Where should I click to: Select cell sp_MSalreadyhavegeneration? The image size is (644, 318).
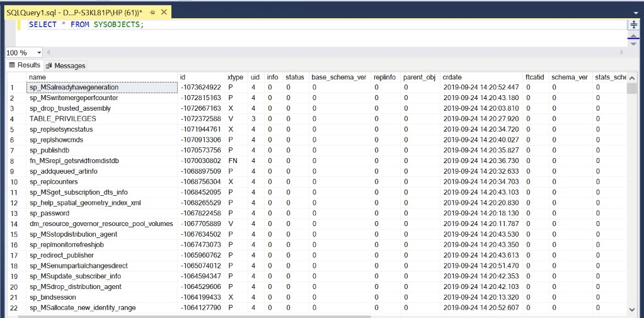click(102, 88)
